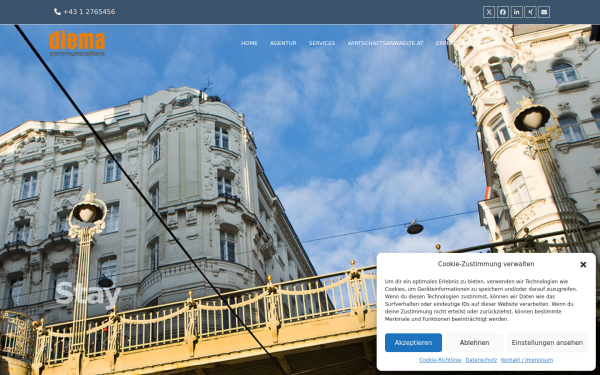Open the Kontakt / Impressum link

click(527, 360)
